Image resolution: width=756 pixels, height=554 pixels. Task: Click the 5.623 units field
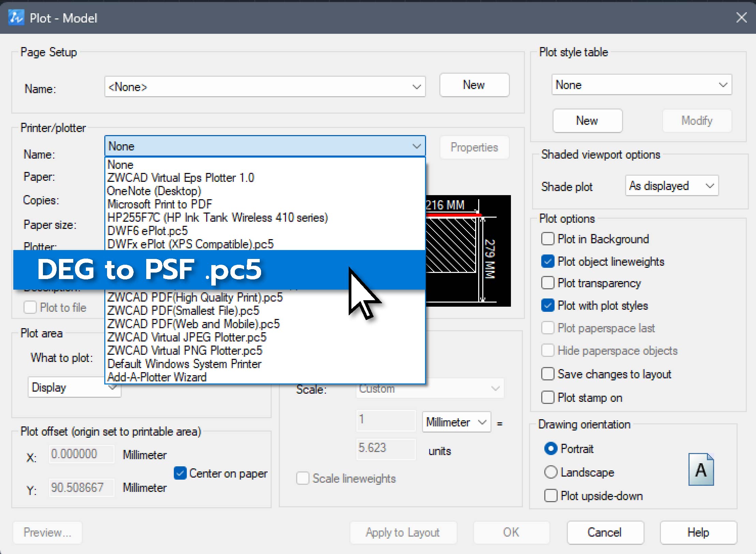[x=386, y=449]
